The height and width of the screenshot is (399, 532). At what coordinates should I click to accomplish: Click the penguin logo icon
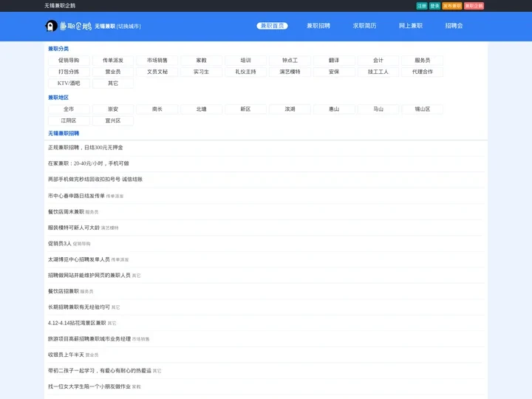51,26
